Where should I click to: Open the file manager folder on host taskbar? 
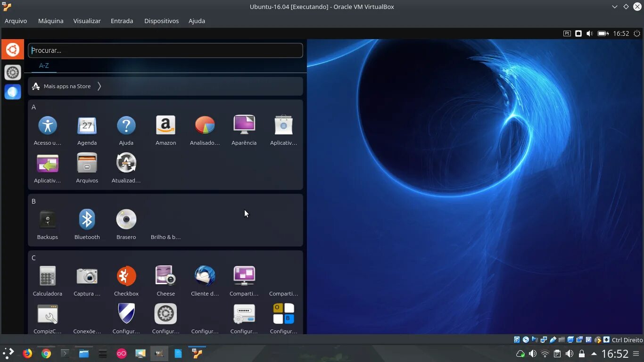(84, 353)
